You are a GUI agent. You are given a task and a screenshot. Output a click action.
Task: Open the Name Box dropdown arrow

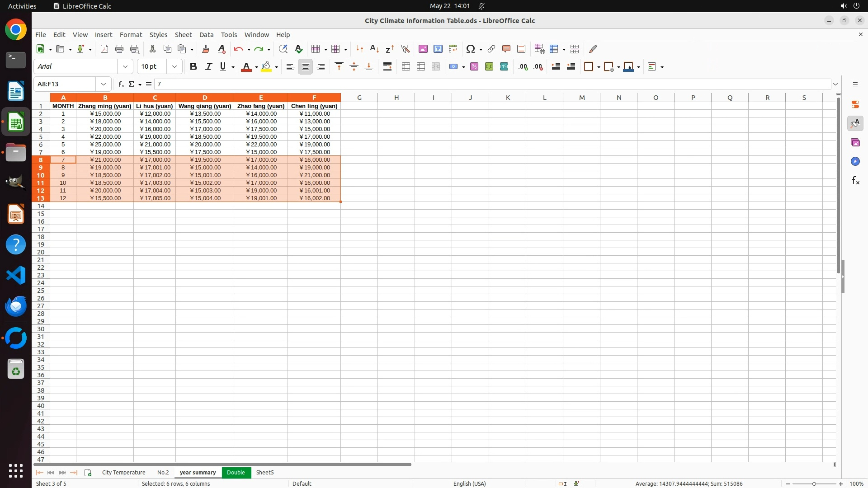(x=104, y=84)
